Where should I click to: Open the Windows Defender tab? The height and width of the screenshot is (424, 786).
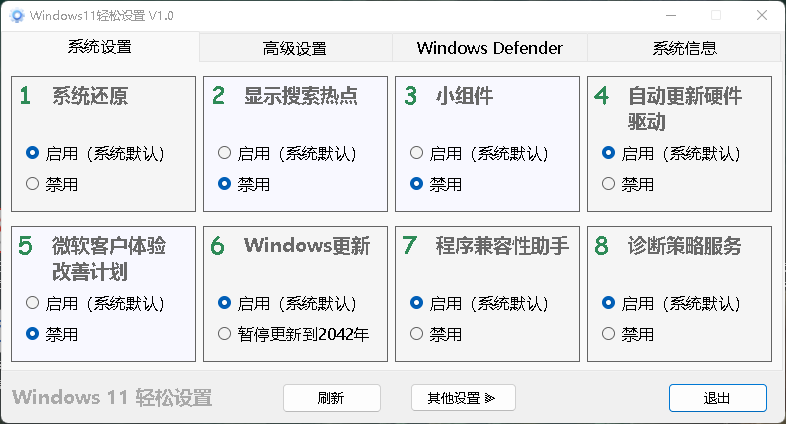pyautogui.click(x=489, y=48)
